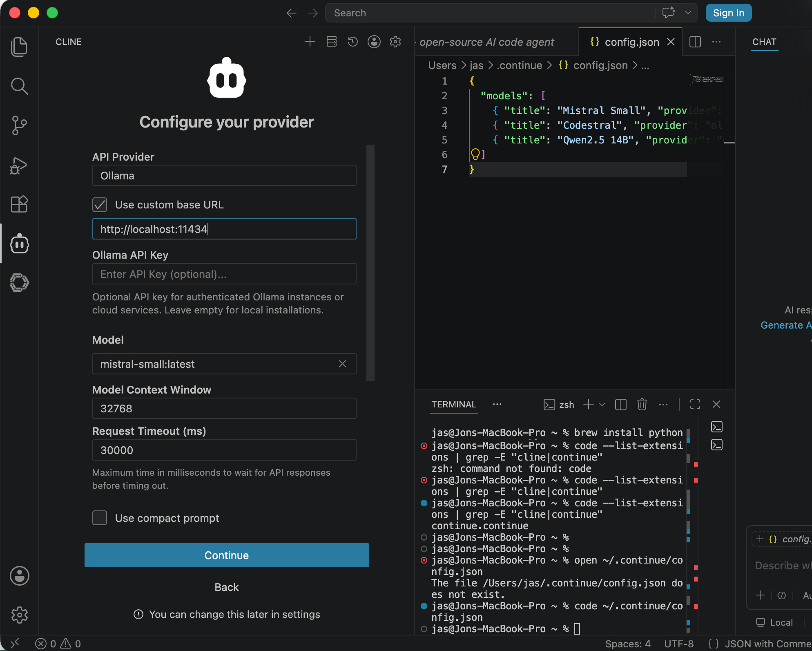Click the lightbulb code action on line 6
Screen dimensions: 812x651
[475, 154]
